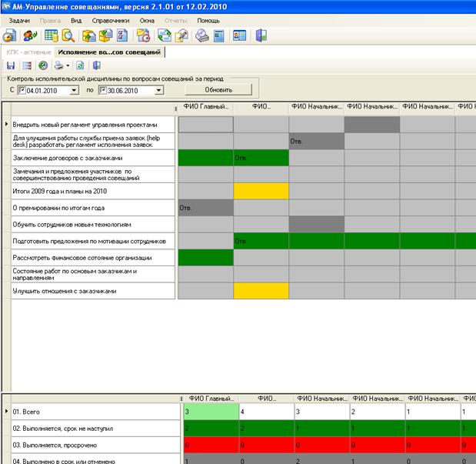Select the Заключение договоров с заказчиками row
The width and height of the screenshot is (476, 464).
pyautogui.click(x=94, y=157)
